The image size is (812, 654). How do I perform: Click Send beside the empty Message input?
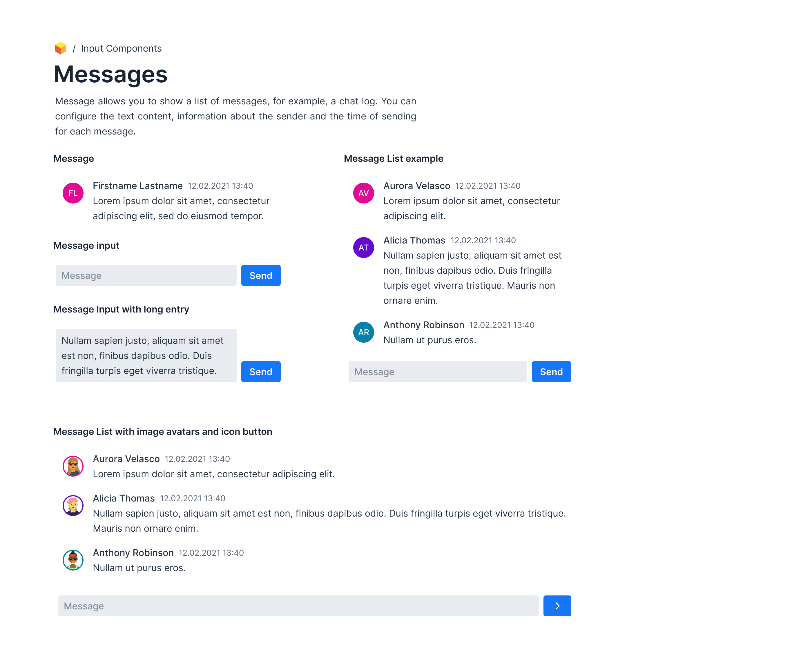(261, 275)
